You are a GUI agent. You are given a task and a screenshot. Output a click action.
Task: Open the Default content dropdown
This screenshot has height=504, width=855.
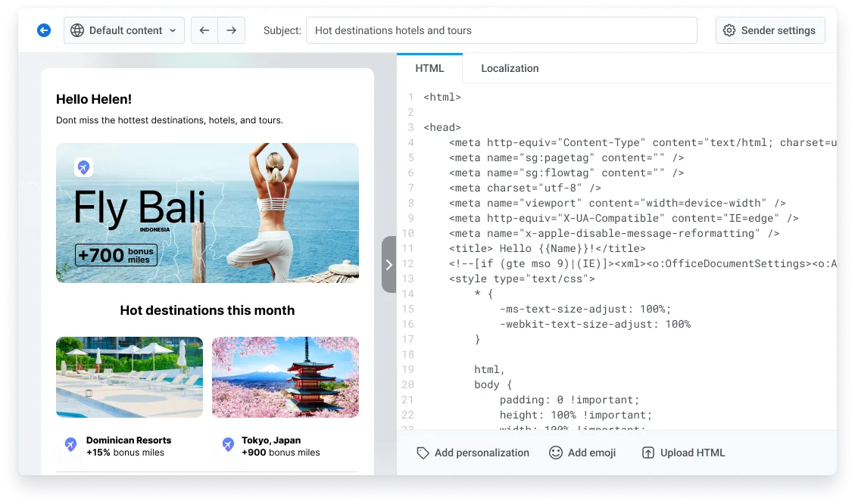(123, 30)
